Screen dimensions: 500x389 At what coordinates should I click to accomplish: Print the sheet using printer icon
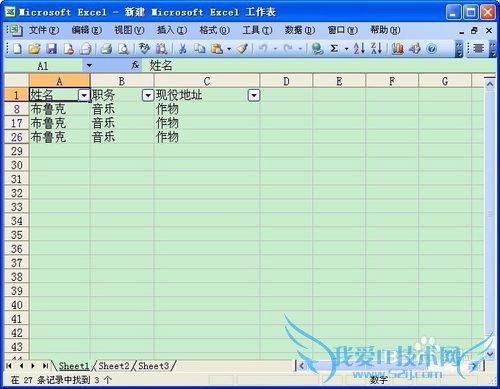coord(107,49)
